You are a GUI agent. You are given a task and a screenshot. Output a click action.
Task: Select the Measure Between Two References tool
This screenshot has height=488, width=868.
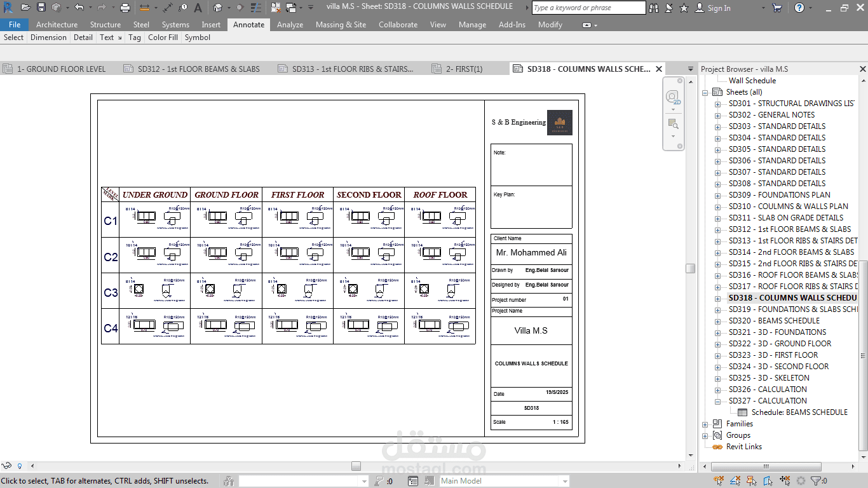click(x=144, y=8)
